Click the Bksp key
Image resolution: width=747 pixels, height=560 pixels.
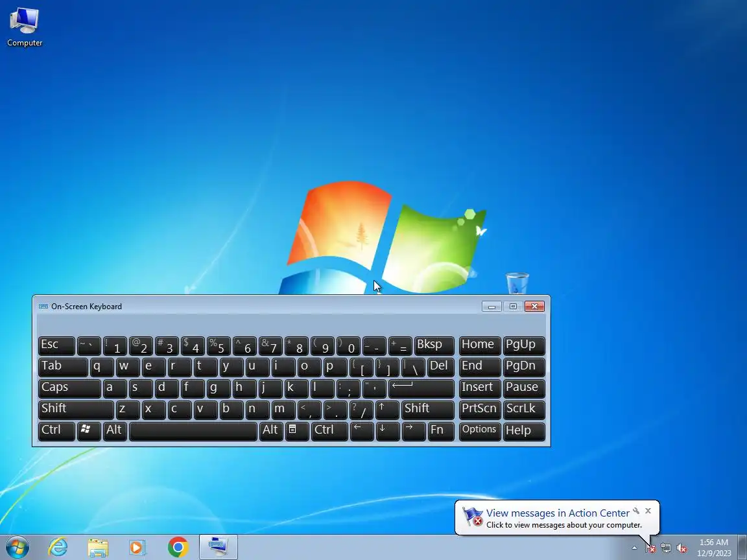(x=434, y=345)
